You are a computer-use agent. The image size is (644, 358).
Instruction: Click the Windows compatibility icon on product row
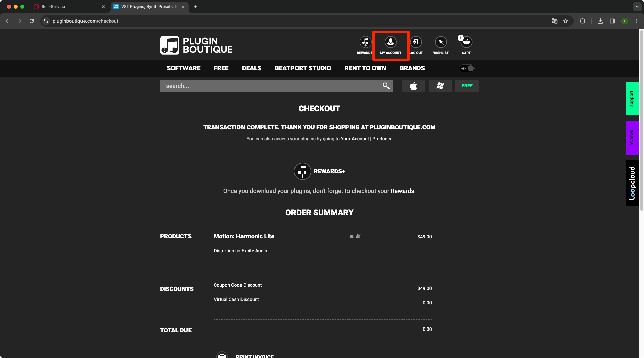coord(358,236)
